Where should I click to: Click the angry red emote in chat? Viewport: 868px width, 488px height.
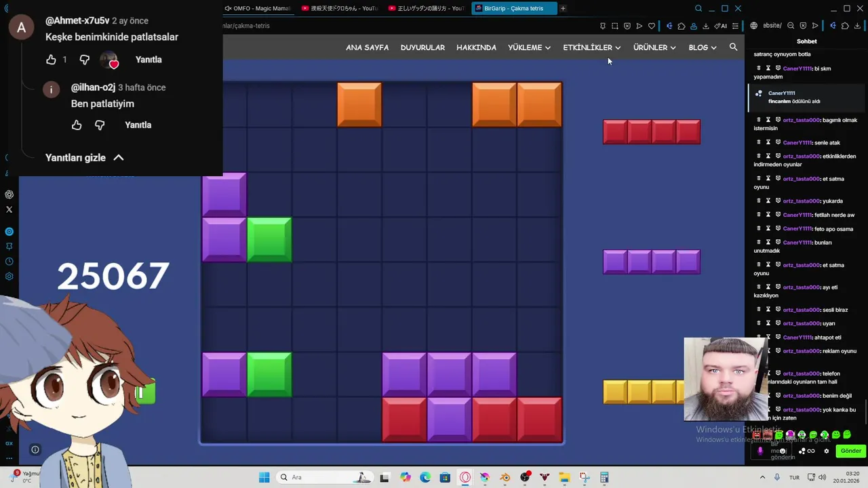(757, 435)
